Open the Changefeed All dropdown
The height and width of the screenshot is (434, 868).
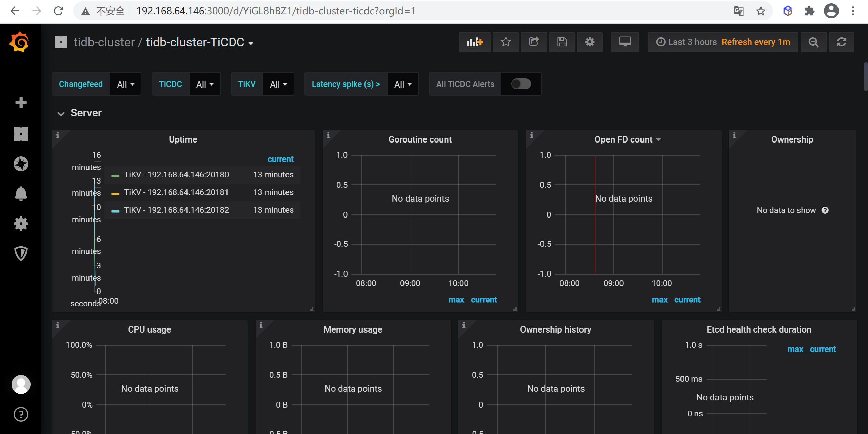click(x=125, y=84)
